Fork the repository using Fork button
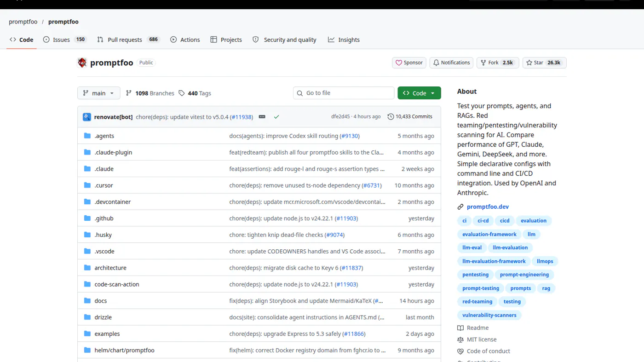 coord(498,63)
